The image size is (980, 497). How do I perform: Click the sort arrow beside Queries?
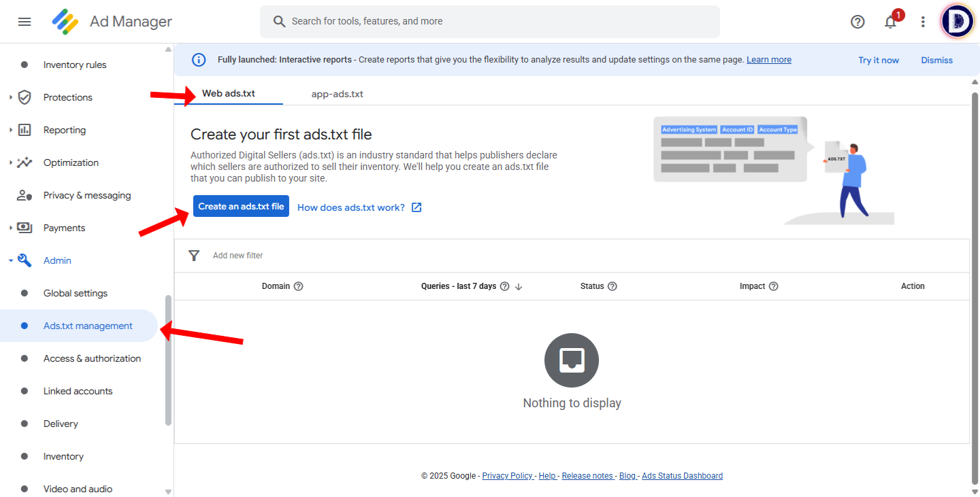pyautogui.click(x=519, y=286)
